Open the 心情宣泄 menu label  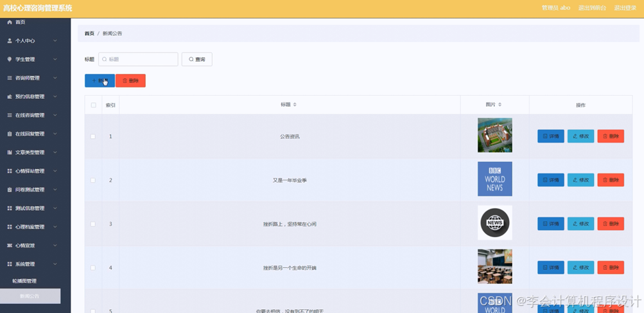coord(25,246)
